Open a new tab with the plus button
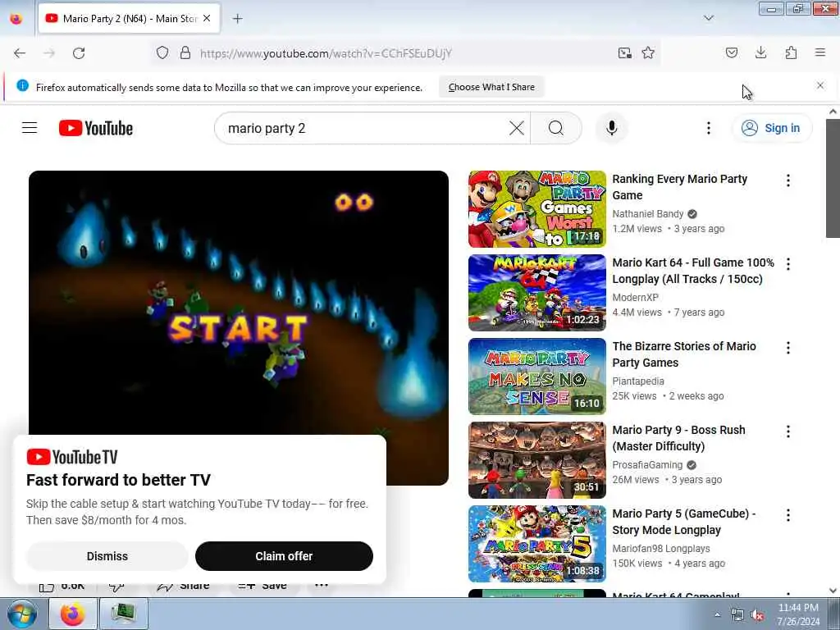 tap(237, 19)
